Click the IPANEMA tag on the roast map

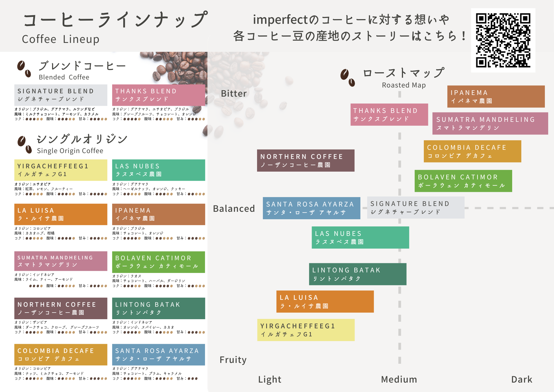pos(496,96)
